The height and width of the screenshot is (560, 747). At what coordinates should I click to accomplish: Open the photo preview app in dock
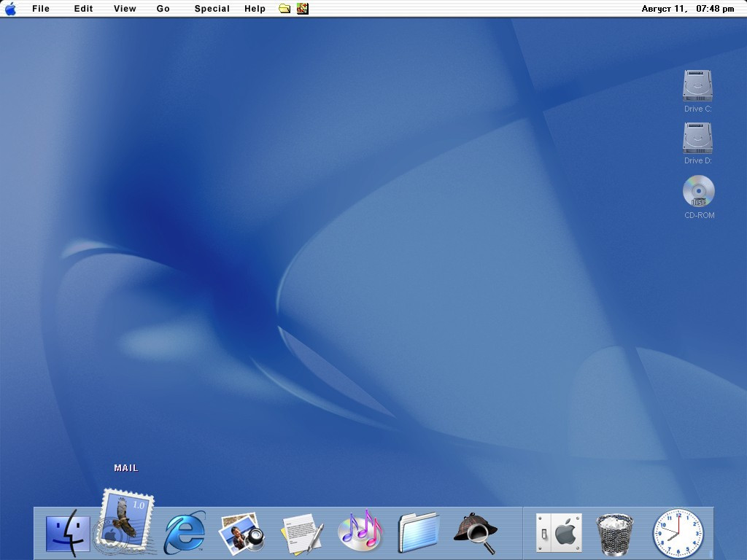pos(241,533)
